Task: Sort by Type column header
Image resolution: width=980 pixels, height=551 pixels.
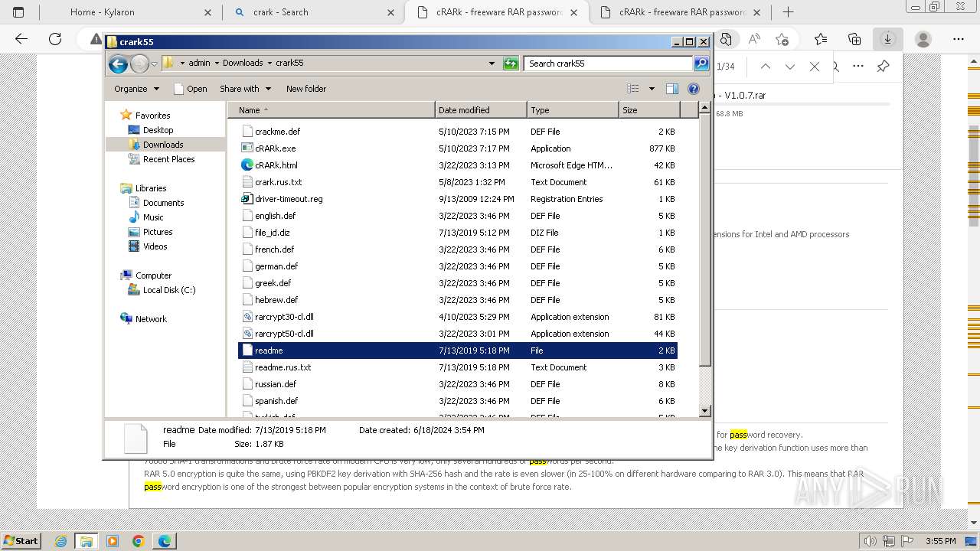Action: click(573, 110)
